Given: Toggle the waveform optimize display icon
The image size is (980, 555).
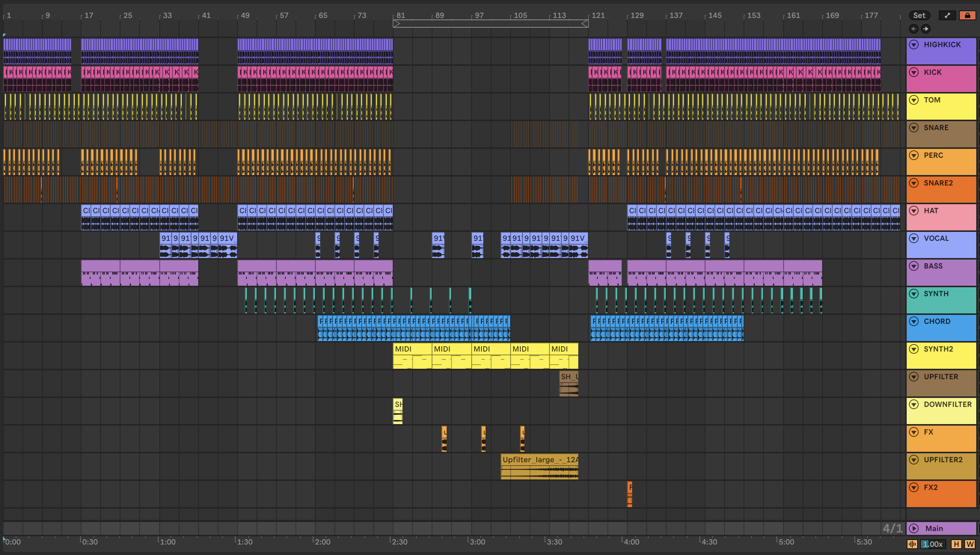Looking at the screenshot, I should point(912,544).
